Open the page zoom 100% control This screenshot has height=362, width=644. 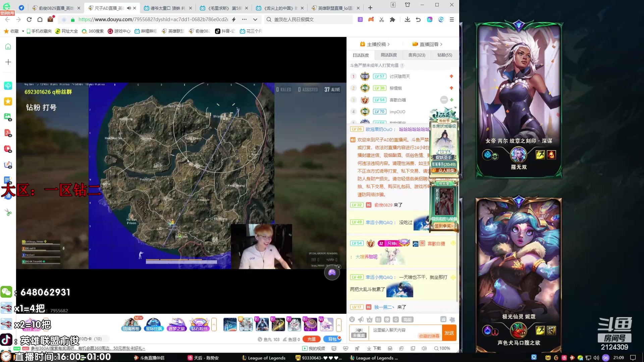(442, 348)
